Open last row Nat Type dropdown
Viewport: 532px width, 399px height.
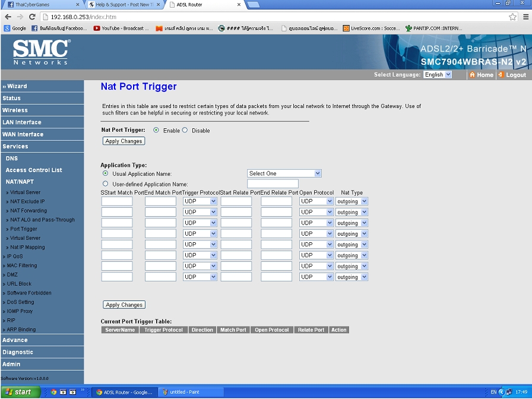coord(352,277)
